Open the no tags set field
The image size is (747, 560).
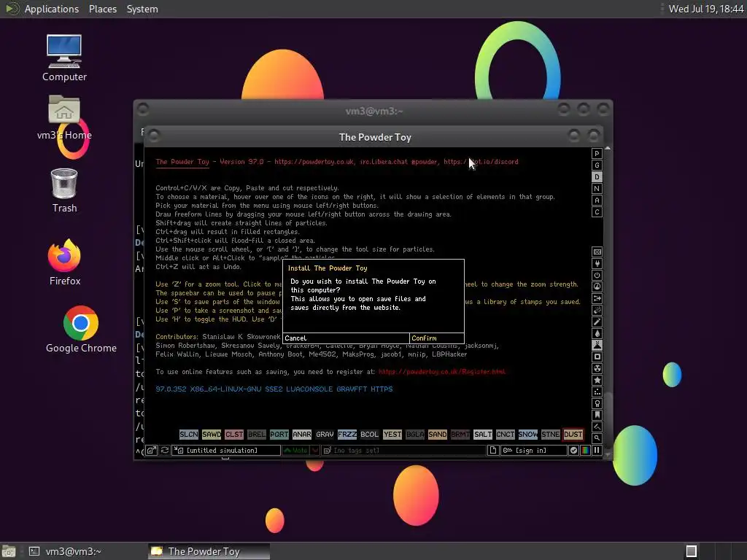(403, 450)
